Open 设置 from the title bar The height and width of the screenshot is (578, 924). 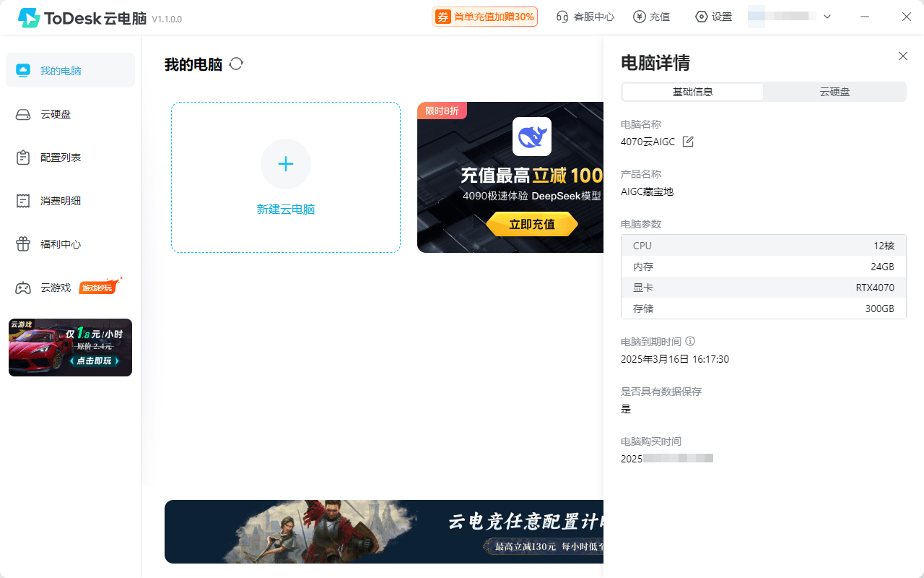(x=713, y=17)
